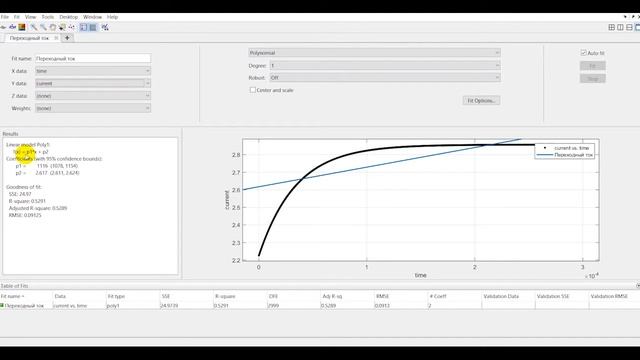This screenshot has height=360, width=640.
Task: Open the Degree dropdown
Action: point(385,65)
